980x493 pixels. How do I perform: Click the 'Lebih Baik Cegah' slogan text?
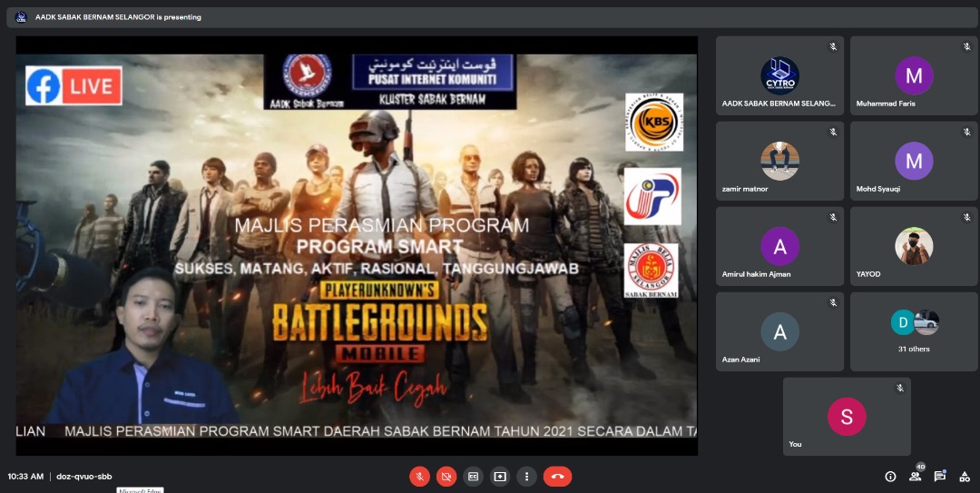375,386
